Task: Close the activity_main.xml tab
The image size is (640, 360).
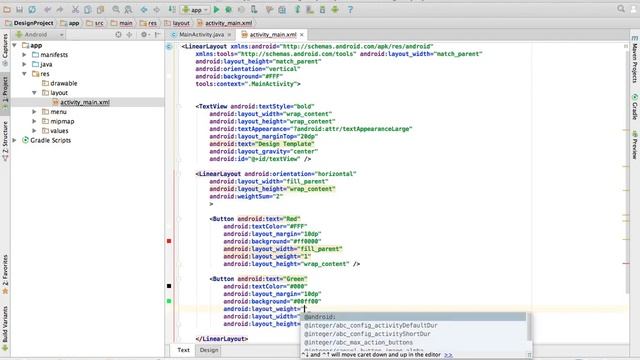Action: (302, 35)
